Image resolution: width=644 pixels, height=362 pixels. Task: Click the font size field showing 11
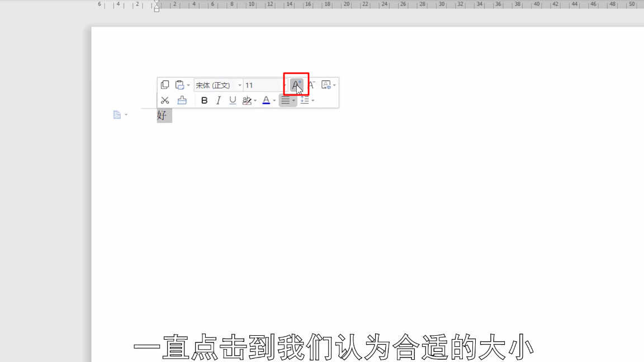tap(264, 85)
